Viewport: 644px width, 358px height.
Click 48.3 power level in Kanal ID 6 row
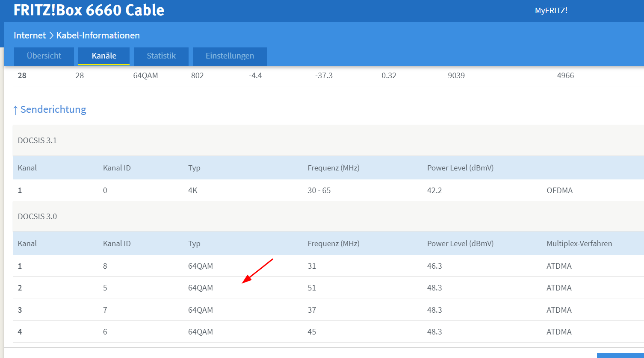[x=434, y=332]
